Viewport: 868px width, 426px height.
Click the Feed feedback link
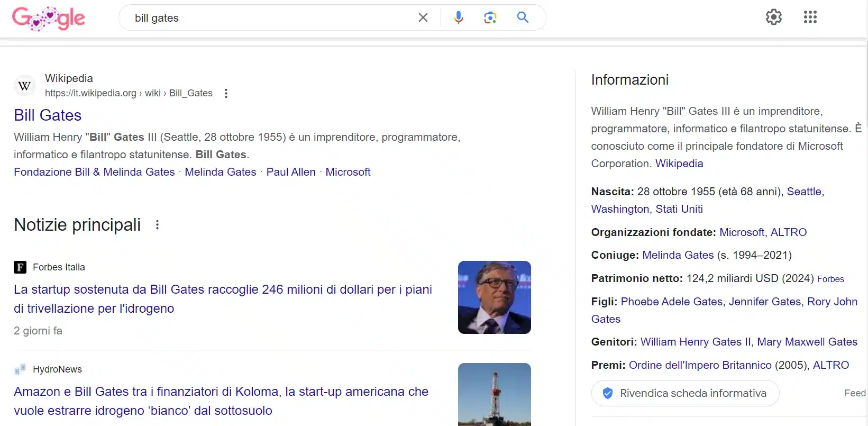(x=855, y=393)
